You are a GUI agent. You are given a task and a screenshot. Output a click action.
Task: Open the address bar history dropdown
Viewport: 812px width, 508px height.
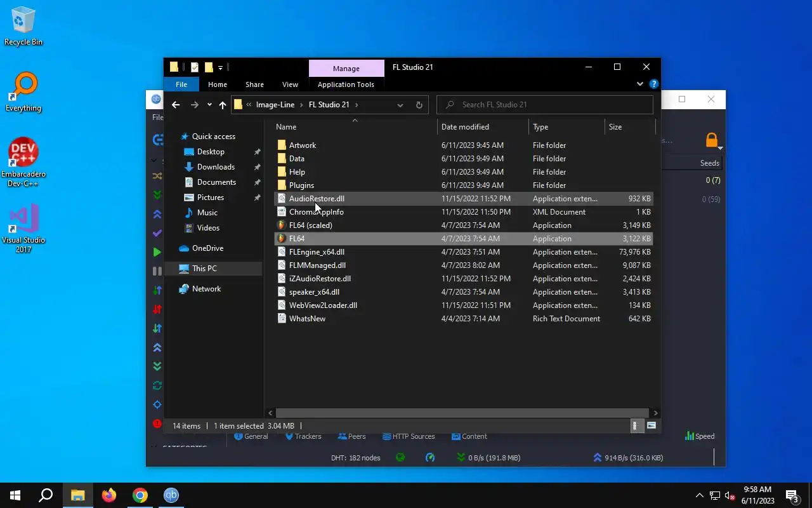coord(400,105)
